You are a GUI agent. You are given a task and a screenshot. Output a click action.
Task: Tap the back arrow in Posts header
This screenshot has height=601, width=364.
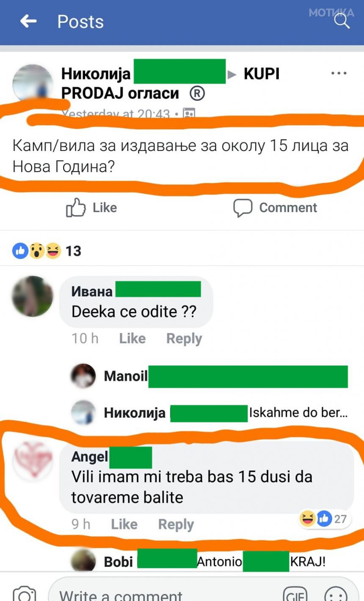coord(28,21)
